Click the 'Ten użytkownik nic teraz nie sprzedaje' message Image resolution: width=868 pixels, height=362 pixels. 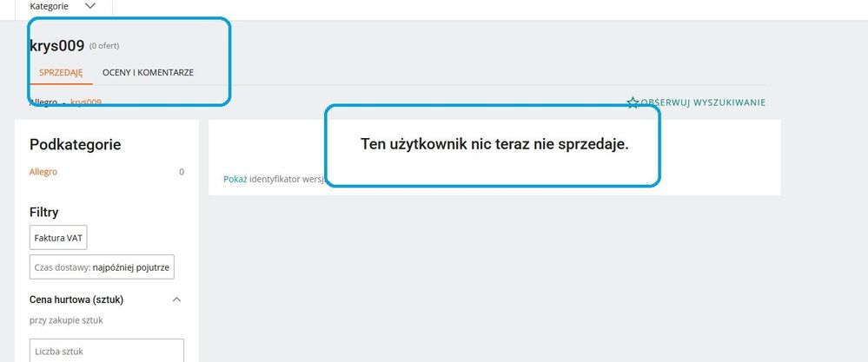(x=494, y=145)
